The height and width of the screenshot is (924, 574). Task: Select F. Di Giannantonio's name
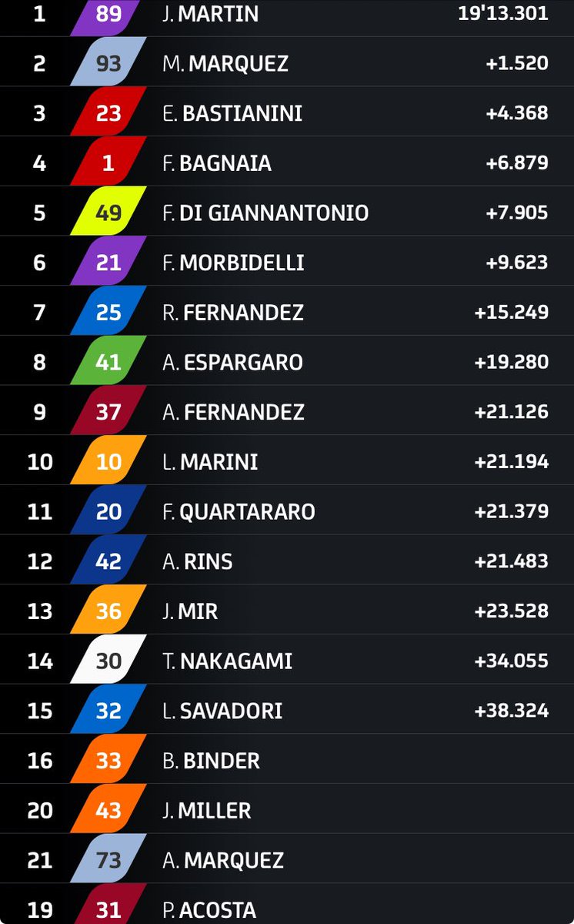pos(265,213)
